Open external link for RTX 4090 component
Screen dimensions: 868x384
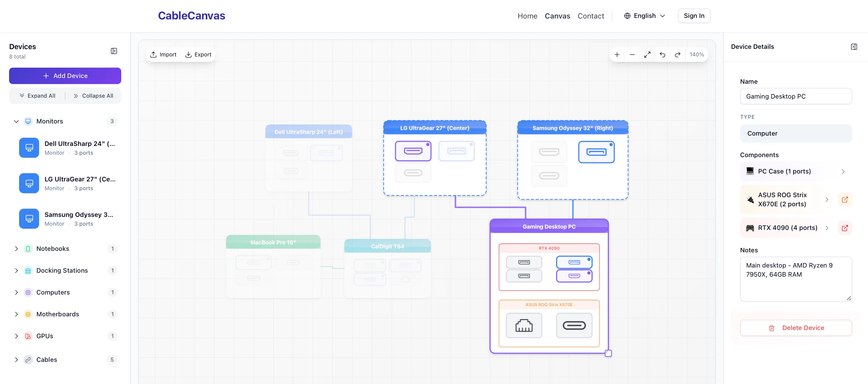[x=845, y=228]
